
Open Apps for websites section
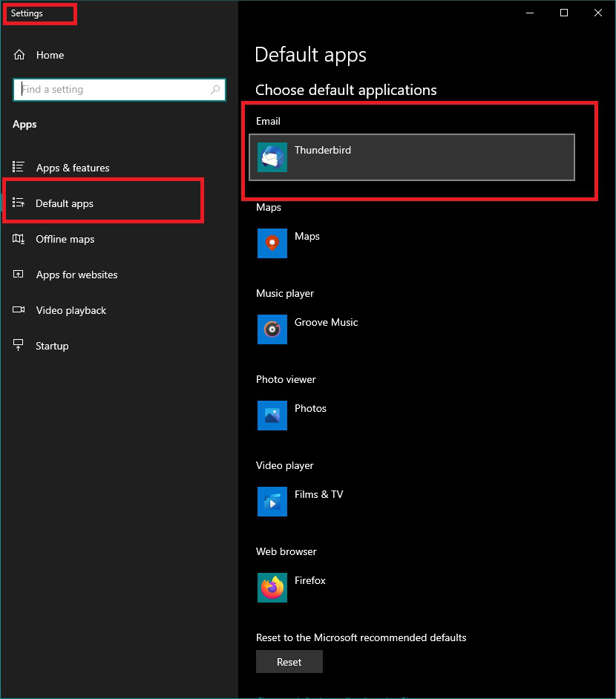tap(76, 275)
